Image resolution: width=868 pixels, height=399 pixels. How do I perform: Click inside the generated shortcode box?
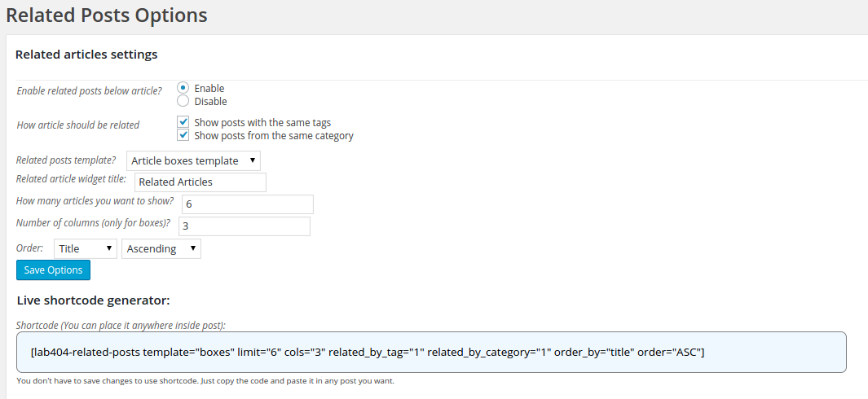coord(431,353)
